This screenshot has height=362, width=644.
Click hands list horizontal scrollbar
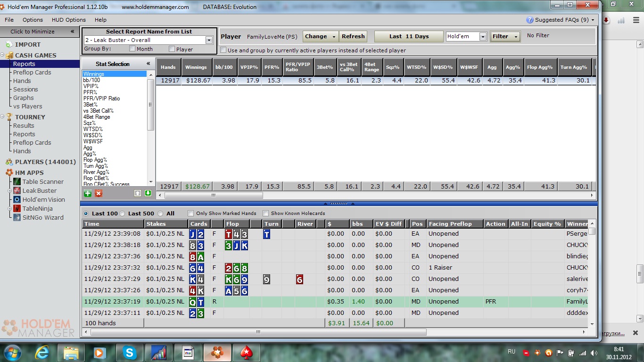coord(259,332)
